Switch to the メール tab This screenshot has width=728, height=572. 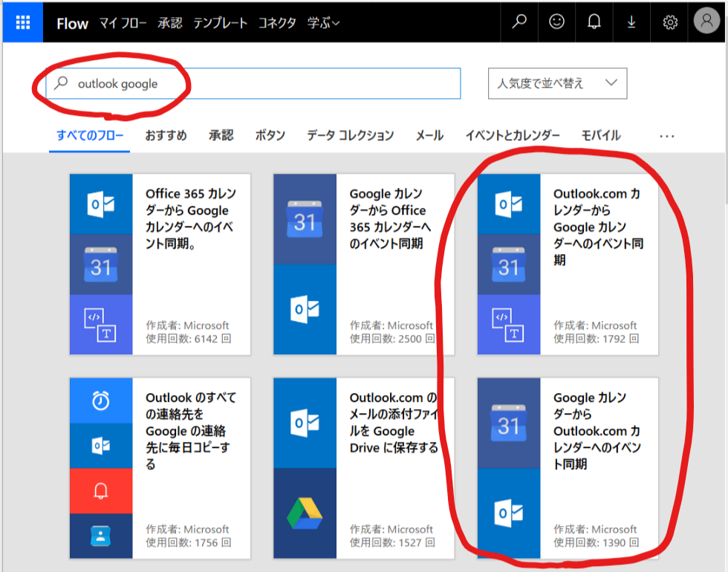tap(429, 135)
